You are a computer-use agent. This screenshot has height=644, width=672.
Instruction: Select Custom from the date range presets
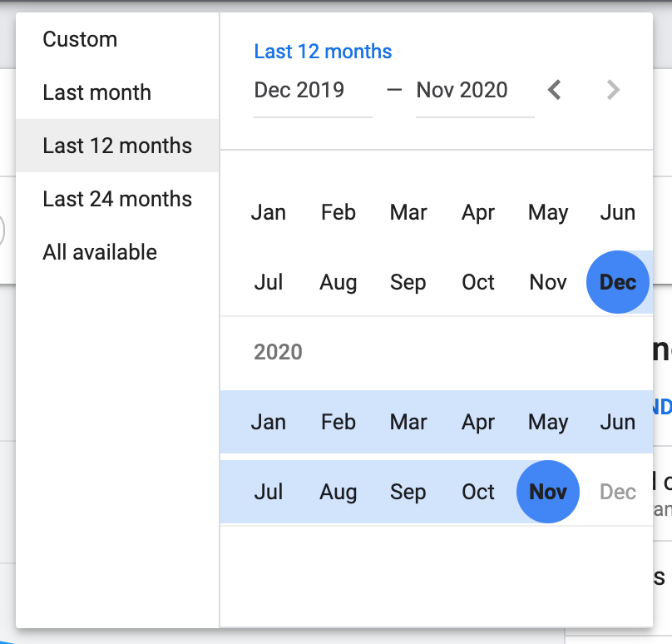pos(80,39)
